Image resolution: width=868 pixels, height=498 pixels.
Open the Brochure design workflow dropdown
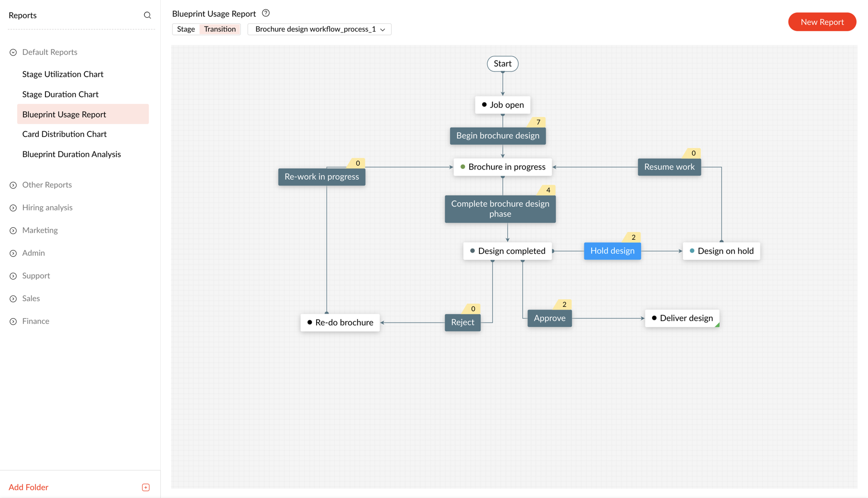[319, 29]
